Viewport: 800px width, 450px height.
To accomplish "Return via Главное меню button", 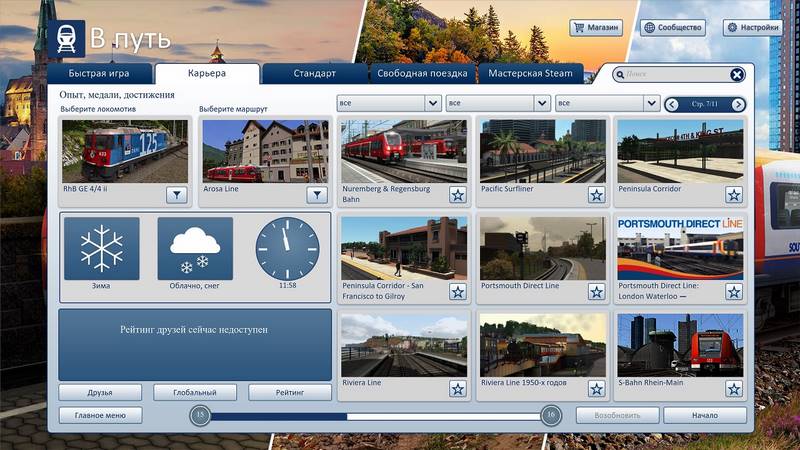I will click(100, 415).
